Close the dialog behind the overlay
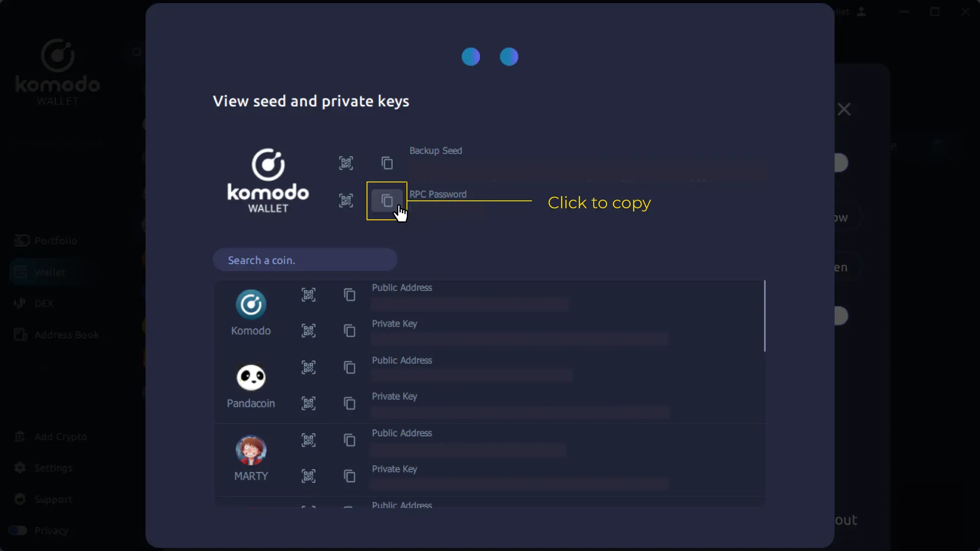The image size is (980, 551). coord(845,109)
